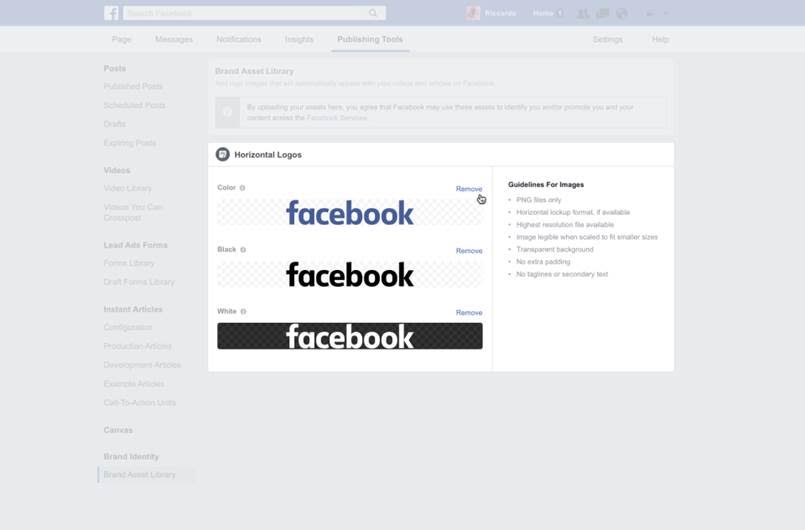Open the friend requests icon
805x530 pixels.
tap(584, 14)
